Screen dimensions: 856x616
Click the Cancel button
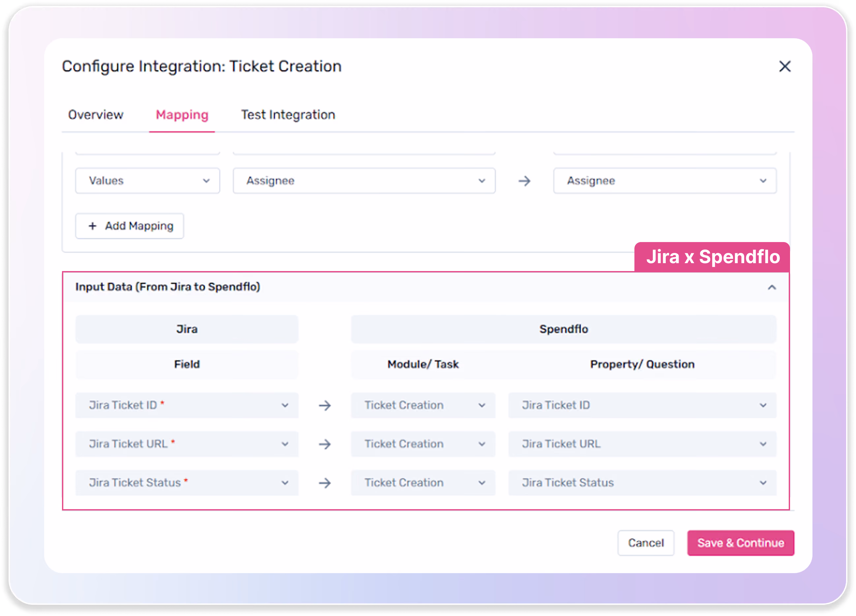tap(646, 543)
